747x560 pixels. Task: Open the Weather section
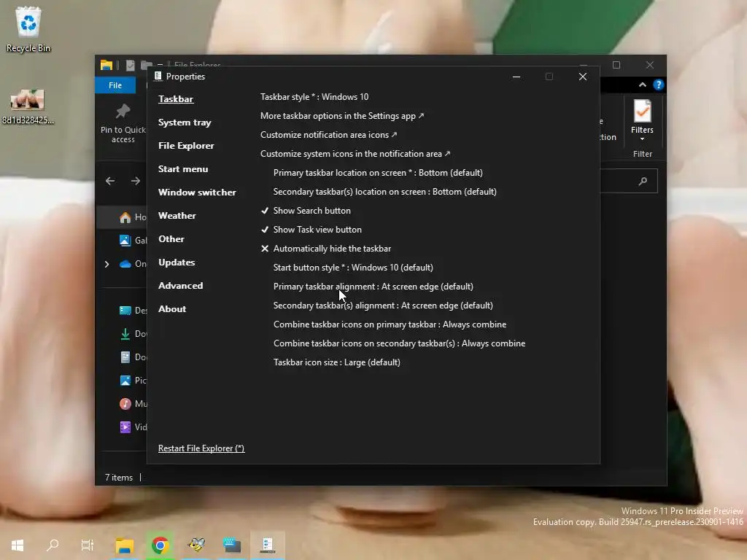pyautogui.click(x=177, y=216)
